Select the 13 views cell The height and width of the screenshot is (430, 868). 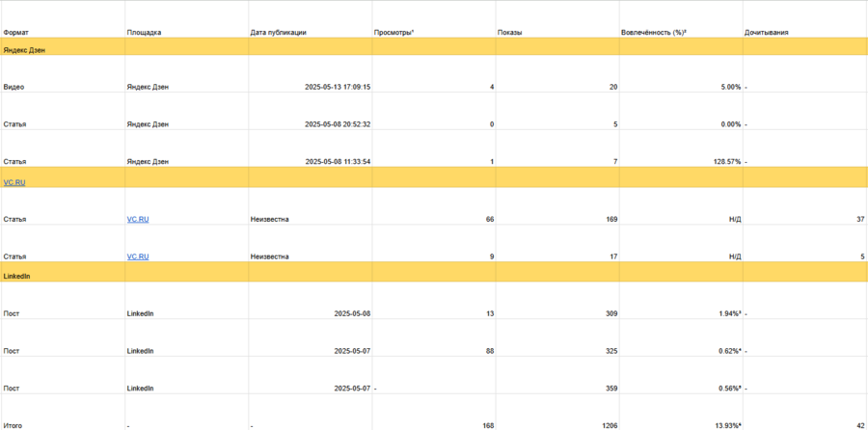click(434, 301)
